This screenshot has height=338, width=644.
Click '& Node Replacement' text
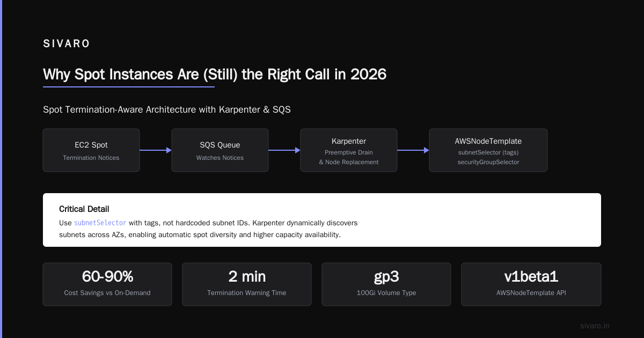click(349, 162)
